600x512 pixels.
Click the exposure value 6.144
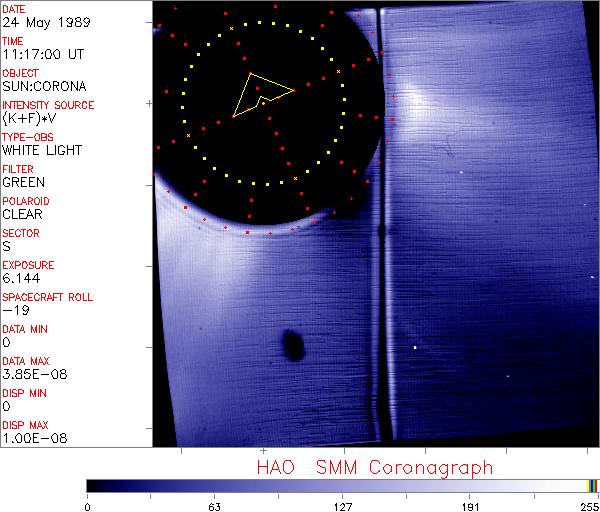21,278
